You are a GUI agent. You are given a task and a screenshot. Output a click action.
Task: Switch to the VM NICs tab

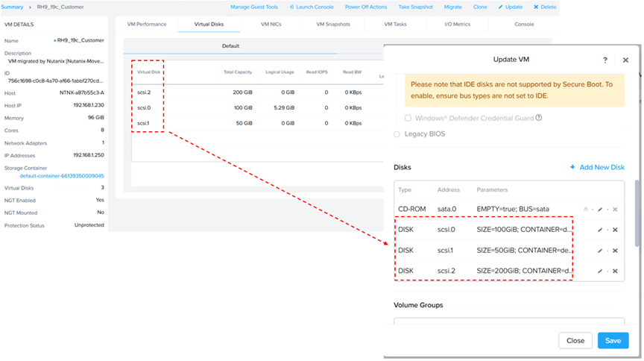point(271,24)
